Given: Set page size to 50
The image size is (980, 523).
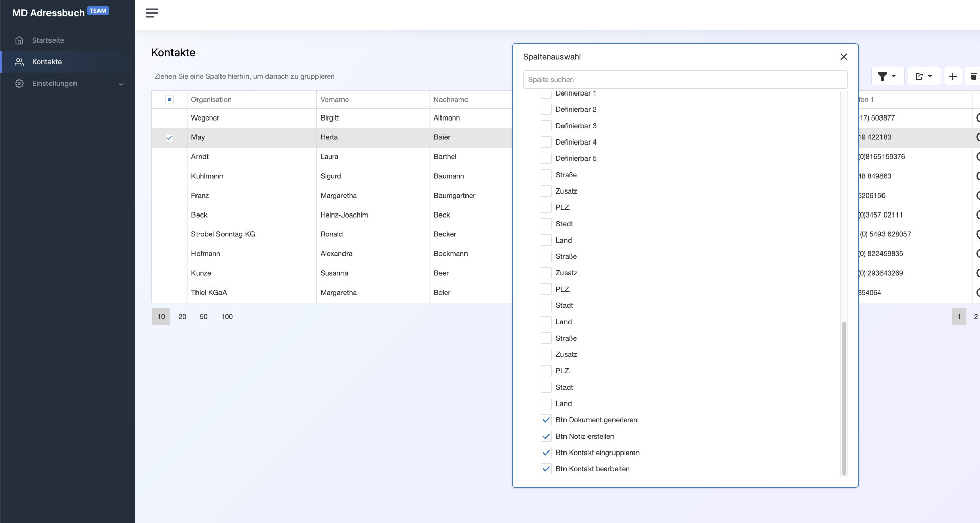Looking at the screenshot, I should (x=203, y=317).
